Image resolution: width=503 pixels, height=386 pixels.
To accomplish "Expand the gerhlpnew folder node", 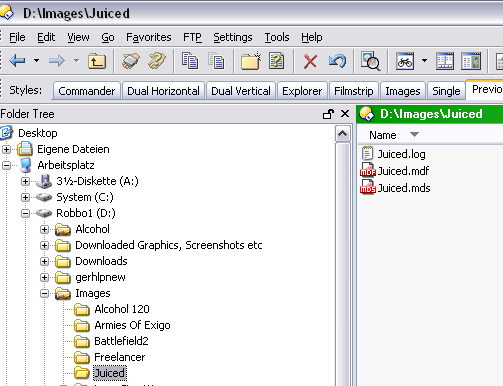I will (x=44, y=277).
